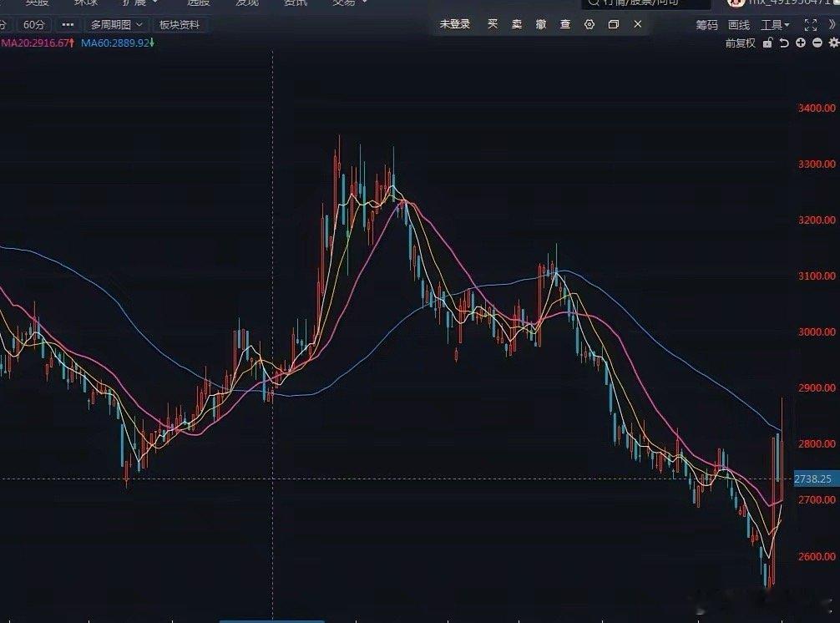Click the 2600.00 price axis label
The image size is (840, 623).
point(817,556)
